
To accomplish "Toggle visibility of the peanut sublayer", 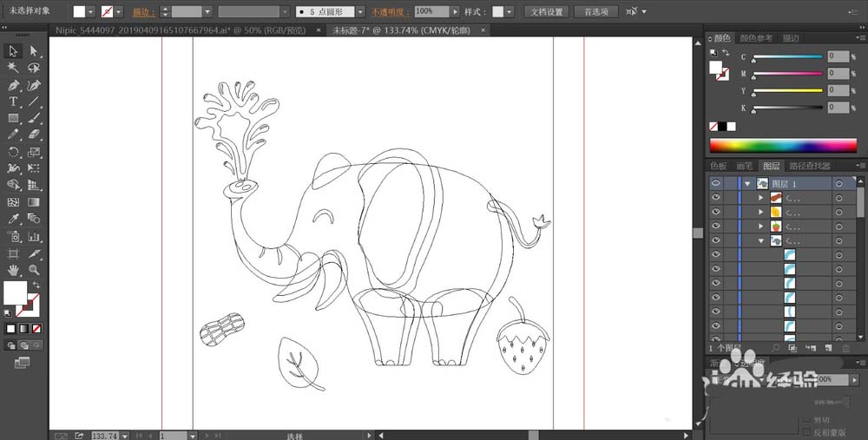I will click(x=716, y=198).
